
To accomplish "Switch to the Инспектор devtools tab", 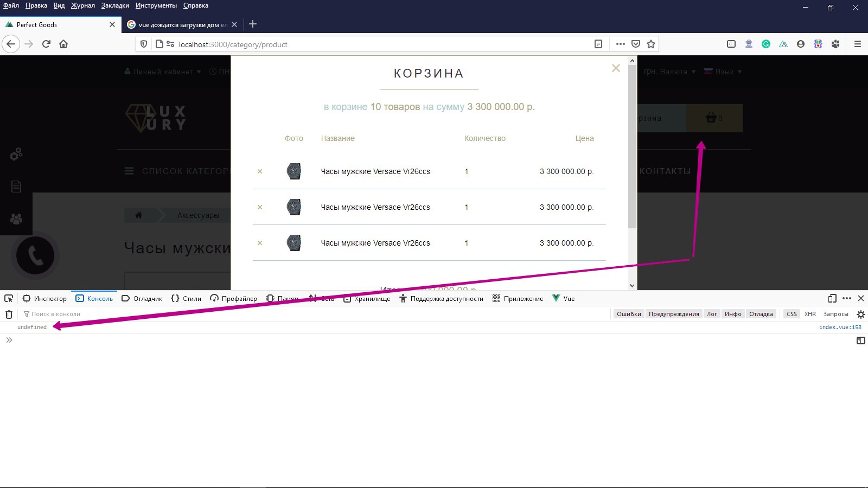I will point(44,298).
